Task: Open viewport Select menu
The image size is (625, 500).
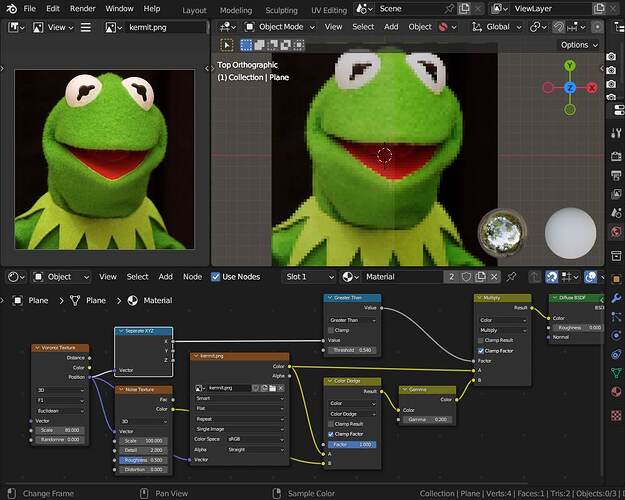Action: coord(363,27)
